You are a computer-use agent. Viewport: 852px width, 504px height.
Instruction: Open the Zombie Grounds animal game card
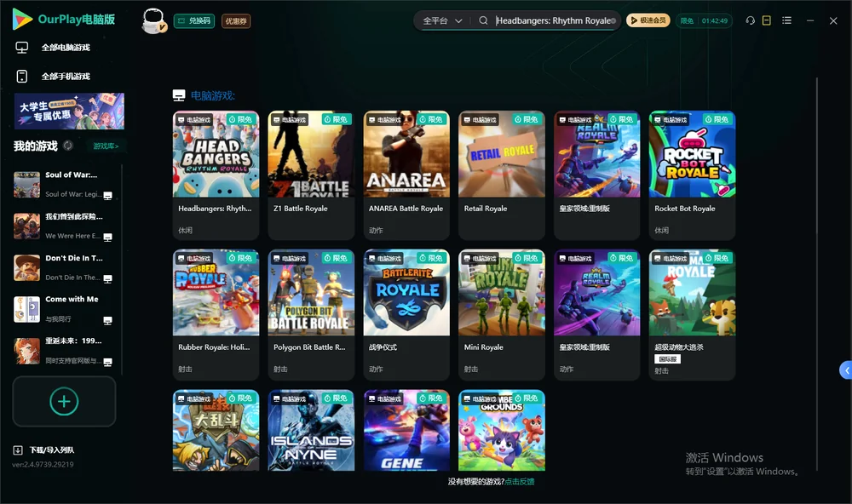point(502,430)
